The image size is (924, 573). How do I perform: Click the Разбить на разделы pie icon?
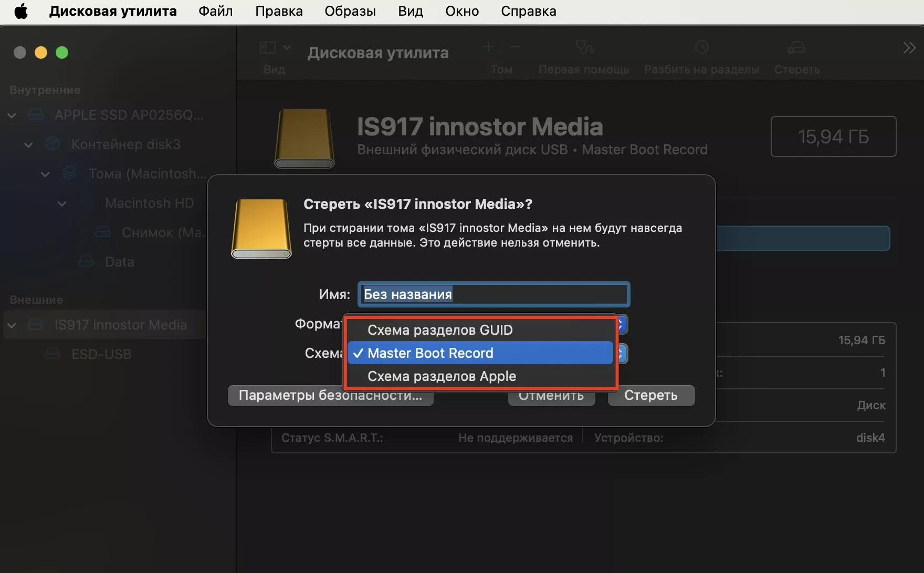click(702, 47)
